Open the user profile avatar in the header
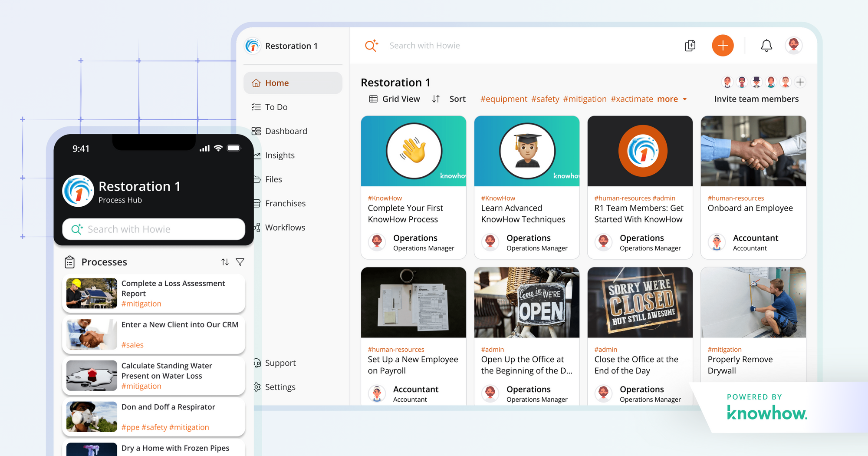 coord(793,46)
